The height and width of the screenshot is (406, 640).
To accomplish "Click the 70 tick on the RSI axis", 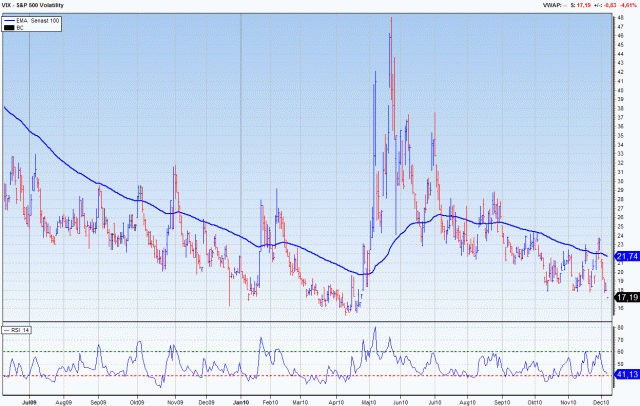I will 620,340.
